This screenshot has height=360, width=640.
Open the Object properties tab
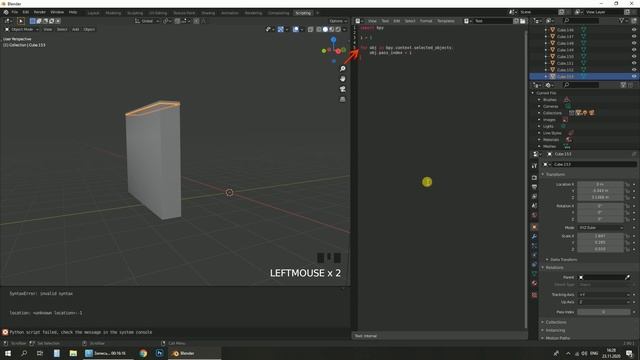[534, 227]
